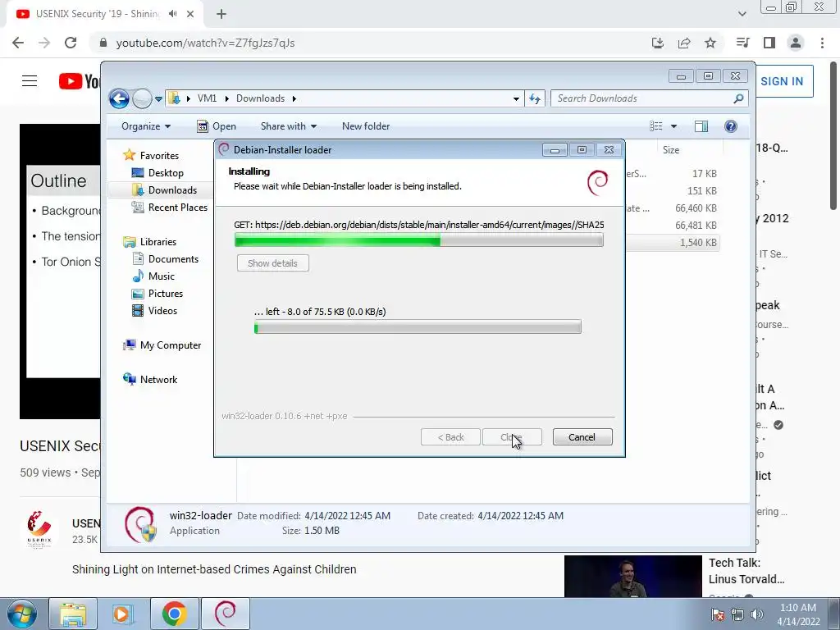This screenshot has height=630, width=840.
Task: Open Windows Media Player from taskbar
Action: (x=123, y=614)
